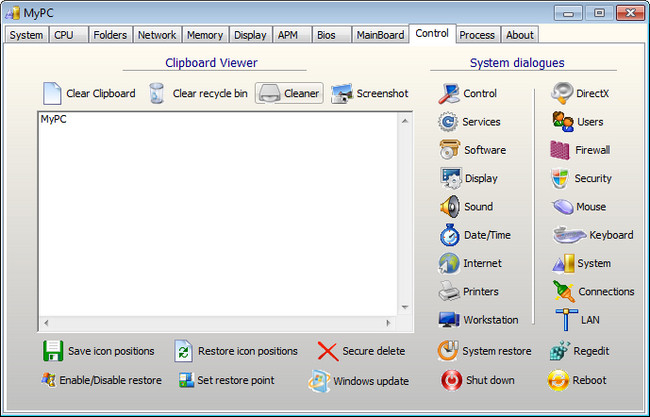Click the red Secure delete X icon

(x=327, y=351)
